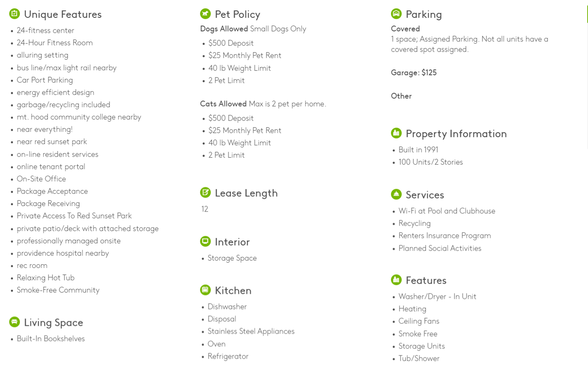Viewport: 588px width, 365px height.
Task: Click 'Private Access To Red Sunset Park'
Action: tap(74, 216)
